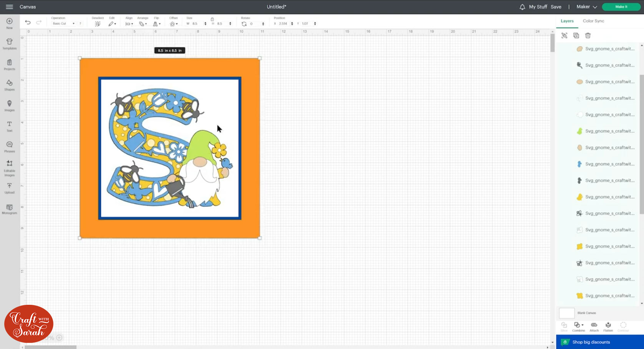Expand the Arrange dropdown
Screen dimensions: 644x349
pos(143,24)
